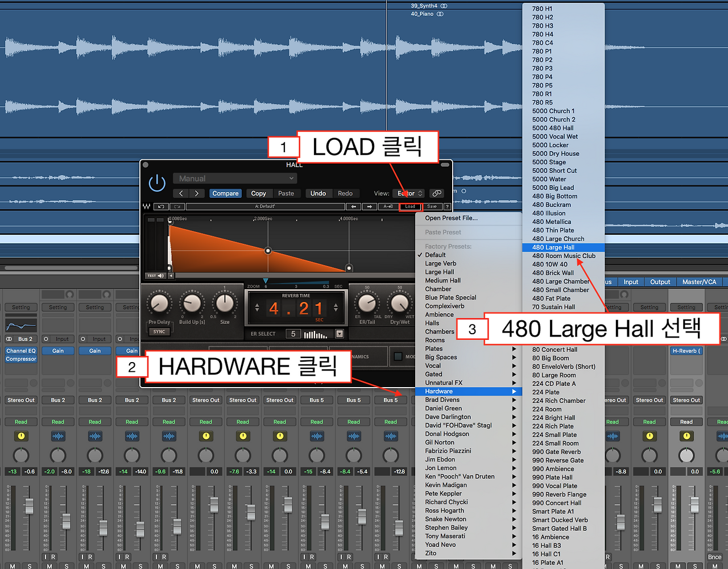Viewport: 728px width, 569px height.
Task: Click stereo icon beside 39_Synth4 region name
Action: coord(444,6)
